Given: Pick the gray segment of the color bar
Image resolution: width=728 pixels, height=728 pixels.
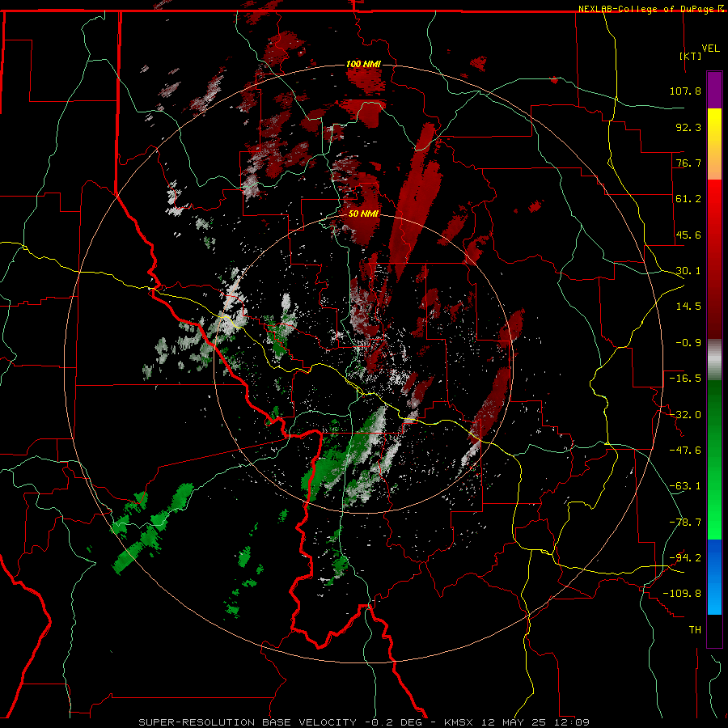Looking at the screenshot, I should click(714, 359).
